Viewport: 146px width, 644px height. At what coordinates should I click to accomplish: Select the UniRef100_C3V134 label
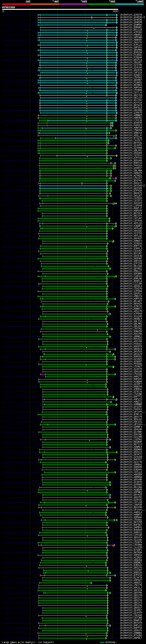pos(131,120)
